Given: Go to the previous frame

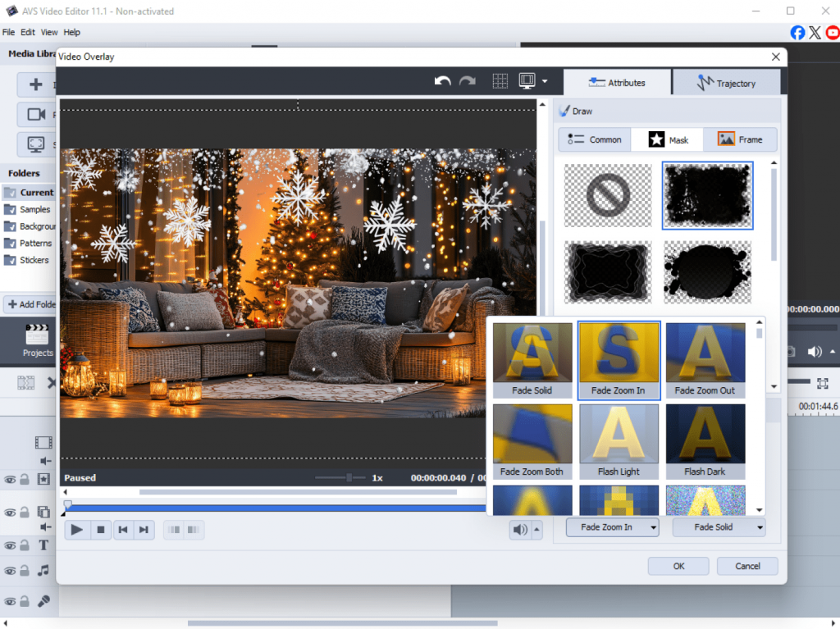Looking at the screenshot, I should tap(122, 530).
